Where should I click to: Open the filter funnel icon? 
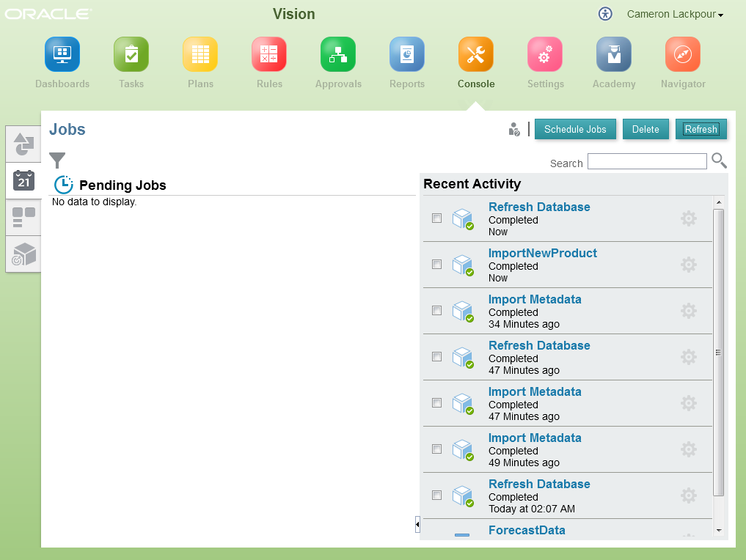coord(57,161)
